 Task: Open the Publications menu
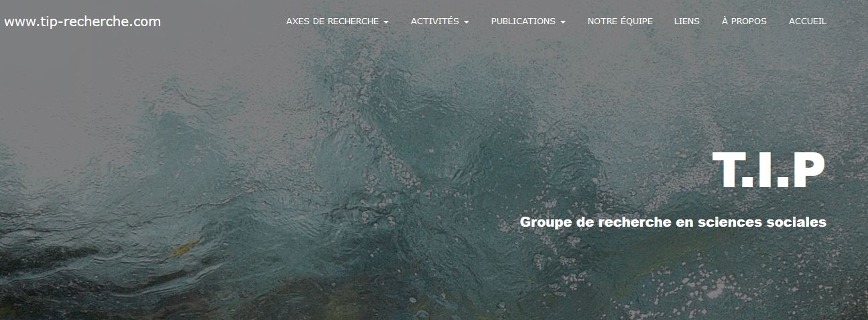(528, 21)
